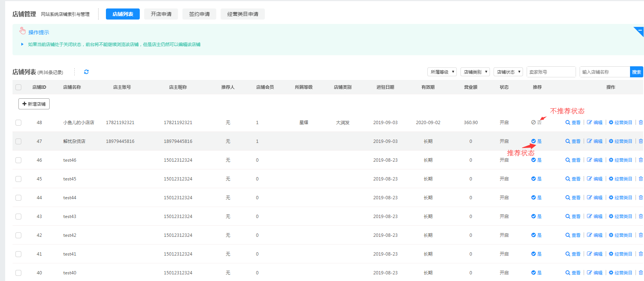Open the 店铺状态 dropdown
Viewport: 644px width, 281px height.
click(508, 72)
